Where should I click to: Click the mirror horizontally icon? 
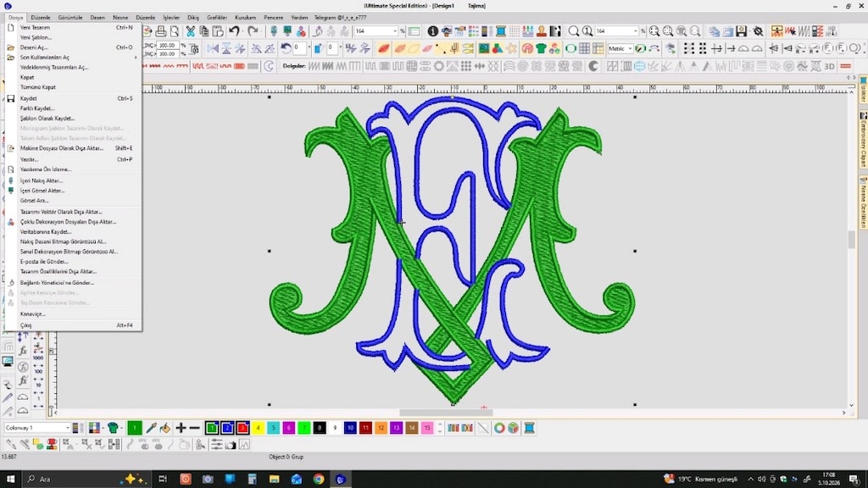point(213,48)
